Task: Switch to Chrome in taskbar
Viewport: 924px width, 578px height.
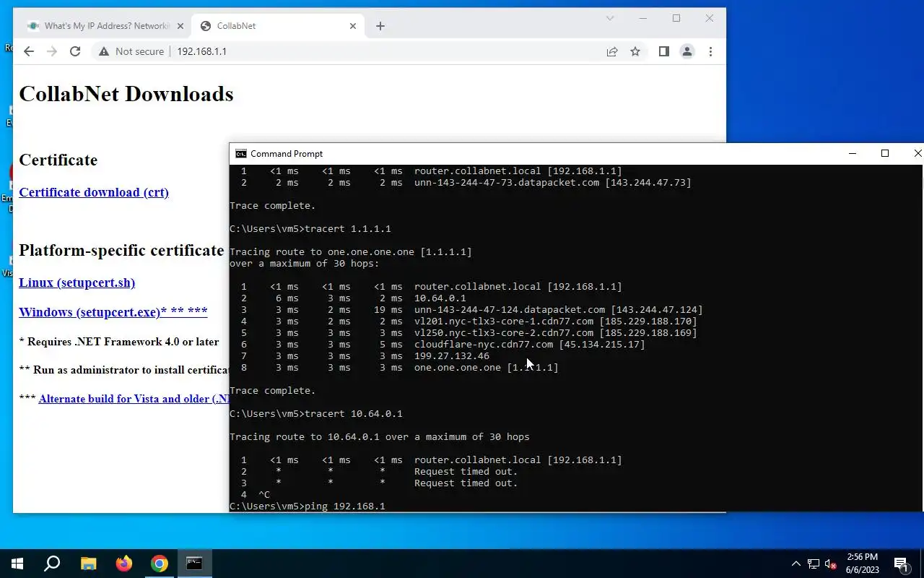Action: 160,564
